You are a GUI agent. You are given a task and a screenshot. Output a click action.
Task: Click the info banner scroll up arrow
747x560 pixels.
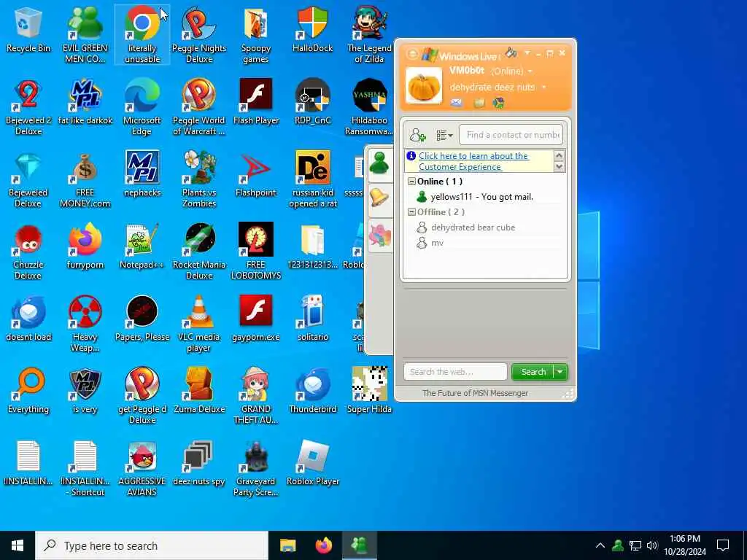pyautogui.click(x=560, y=156)
